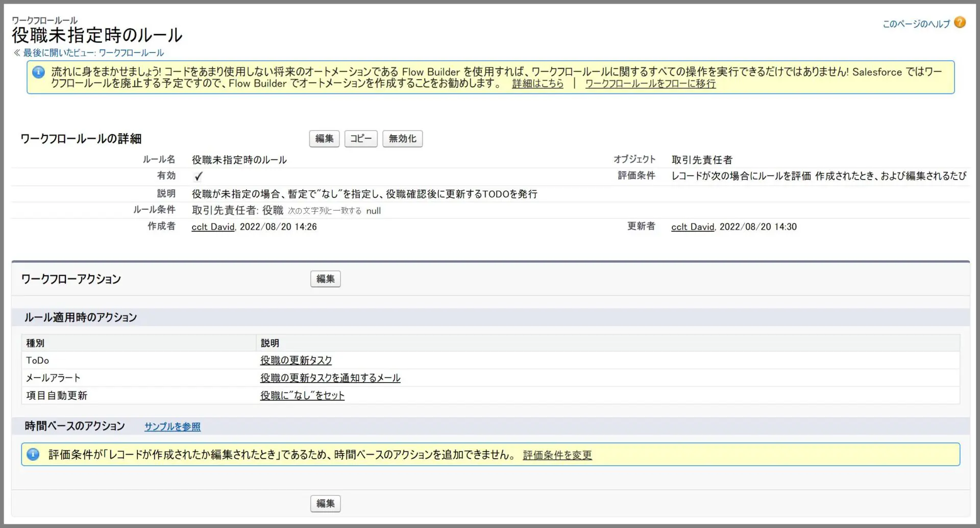The image size is (980, 528).
Task: Click the orange help question mark icon
Action: (x=960, y=22)
